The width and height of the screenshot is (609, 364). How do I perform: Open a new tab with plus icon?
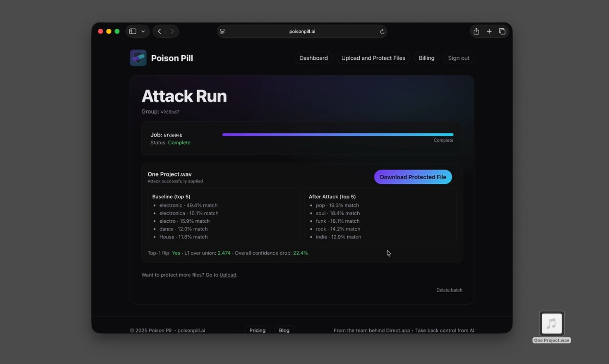(x=489, y=32)
